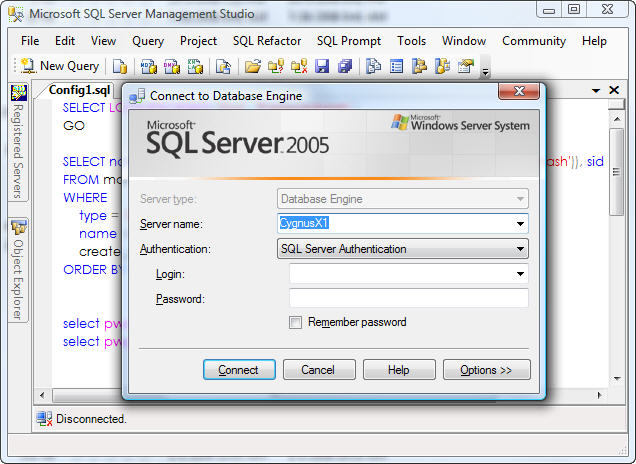
Task: Click into the Password field
Action: pos(409,299)
